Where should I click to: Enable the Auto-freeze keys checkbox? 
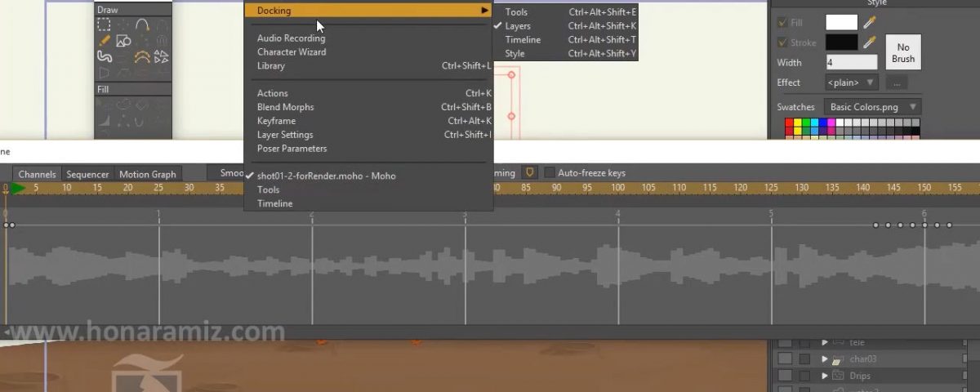click(550, 173)
